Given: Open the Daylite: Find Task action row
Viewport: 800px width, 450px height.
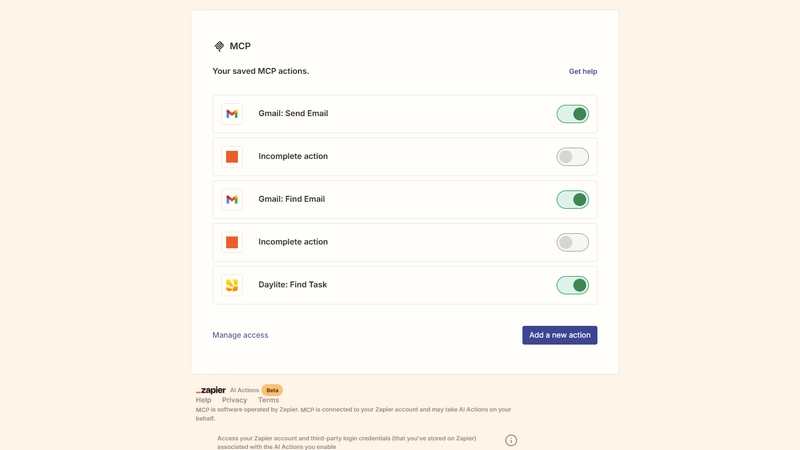Looking at the screenshot, I should 405,285.
